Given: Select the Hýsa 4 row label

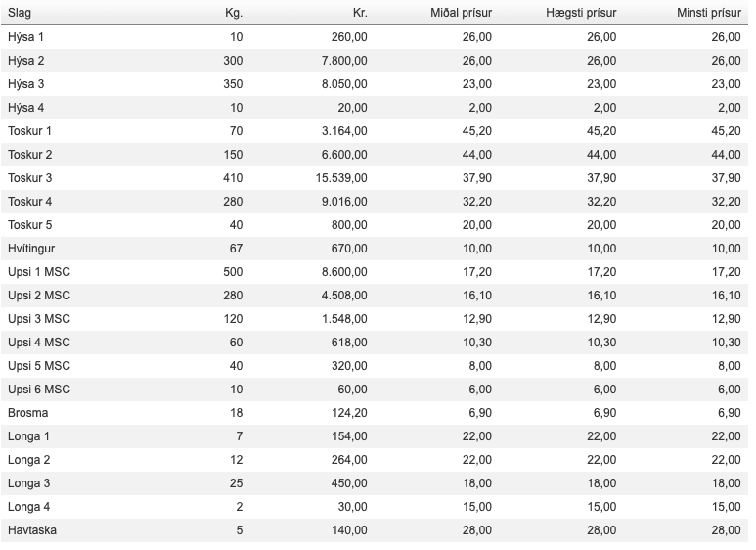Looking at the screenshot, I should (25, 108).
